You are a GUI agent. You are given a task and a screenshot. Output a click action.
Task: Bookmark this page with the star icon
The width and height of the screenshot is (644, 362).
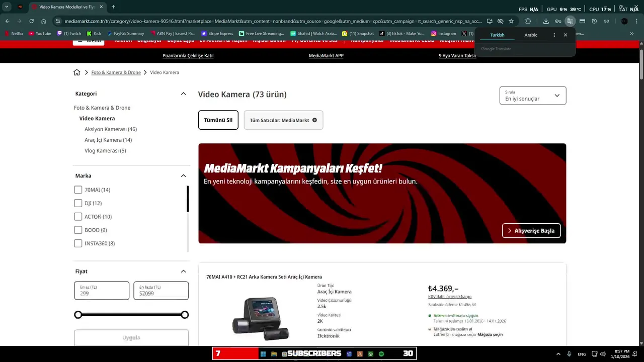click(511, 21)
